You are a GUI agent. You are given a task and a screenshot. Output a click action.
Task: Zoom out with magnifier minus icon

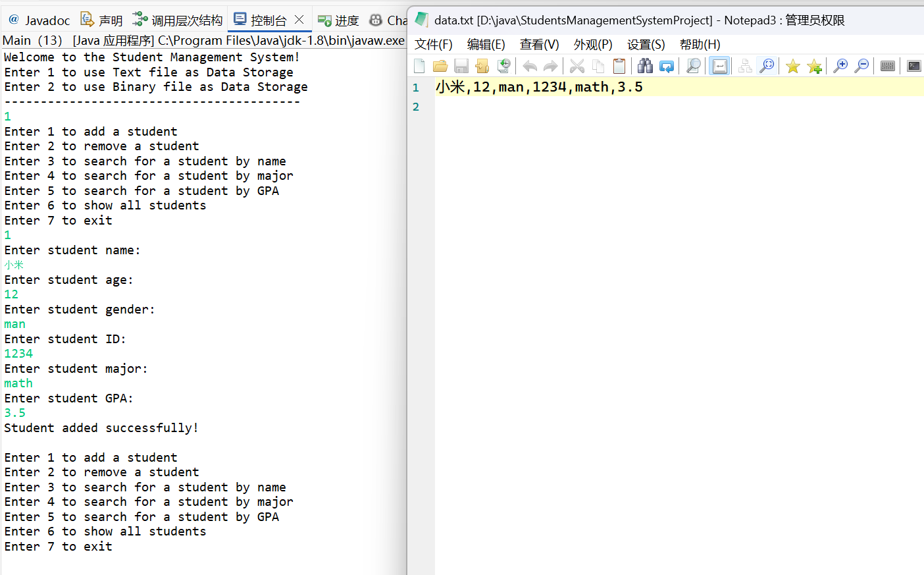pos(861,66)
